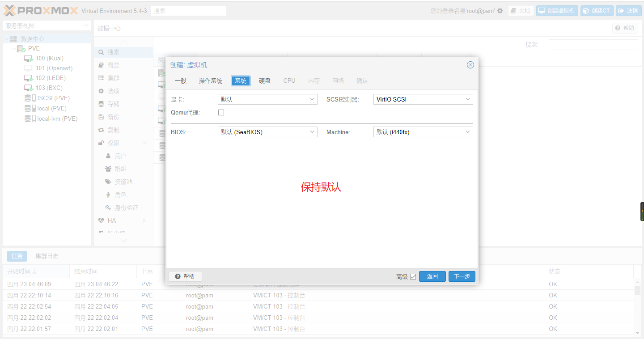Click the tags icon beside 资源池
Screen dimensions: 644x339
point(108,182)
